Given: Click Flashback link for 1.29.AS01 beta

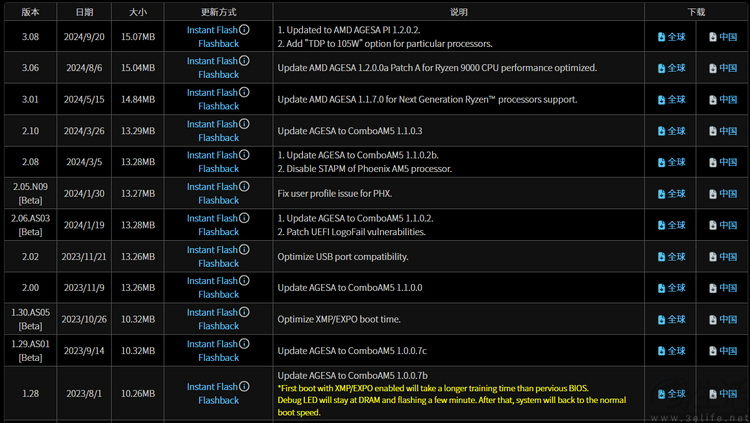Looking at the screenshot, I should point(218,358).
